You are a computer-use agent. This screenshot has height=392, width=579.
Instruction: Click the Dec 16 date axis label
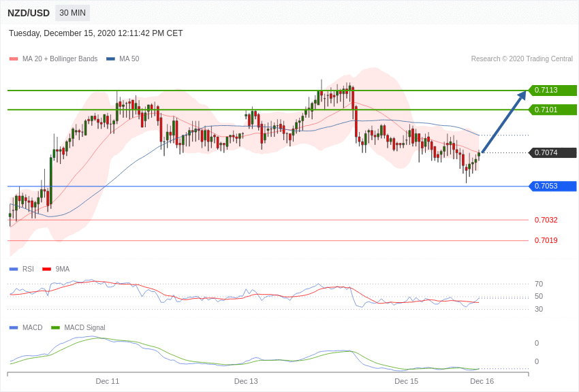click(x=482, y=381)
